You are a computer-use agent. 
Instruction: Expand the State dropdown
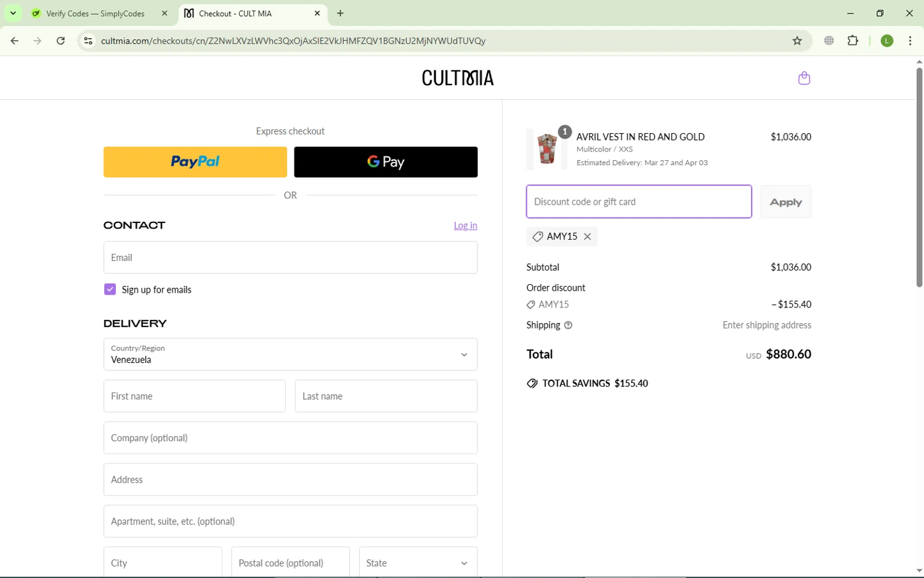[418, 563]
